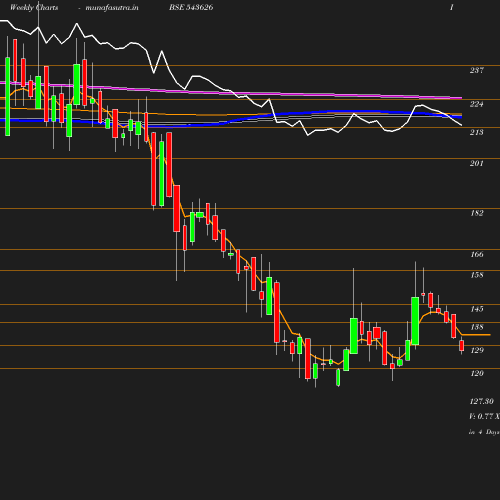Click the 'munafasutra.in' label
Screen dimensions: 500x500
click(112, 7)
